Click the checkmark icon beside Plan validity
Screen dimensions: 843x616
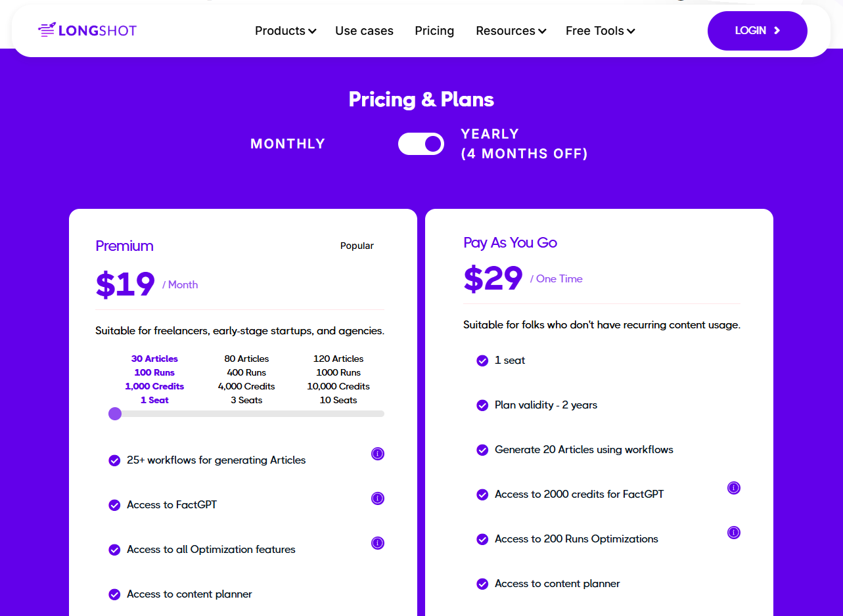tap(482, 405)
